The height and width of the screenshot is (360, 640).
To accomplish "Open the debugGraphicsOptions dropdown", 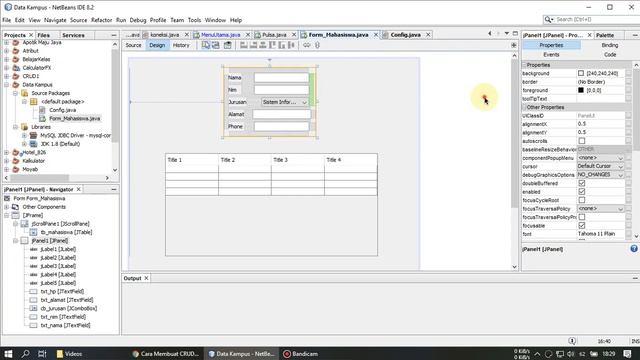I will pos(620,175).
